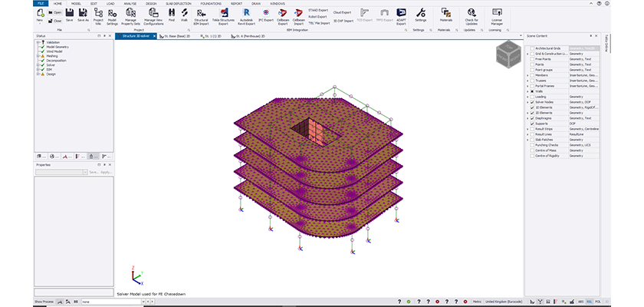Expand the Members row in Scene Content
Screen dimensions: 644x307
527,75
